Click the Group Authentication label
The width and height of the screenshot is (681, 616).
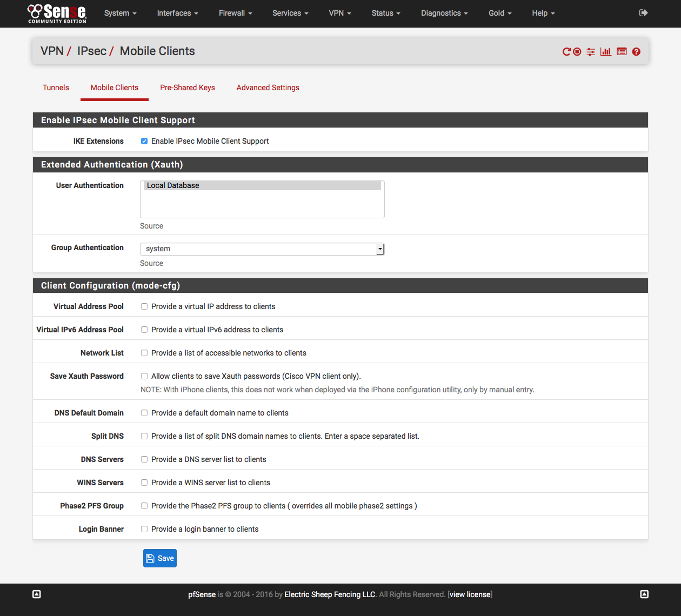tap(88, 247)
